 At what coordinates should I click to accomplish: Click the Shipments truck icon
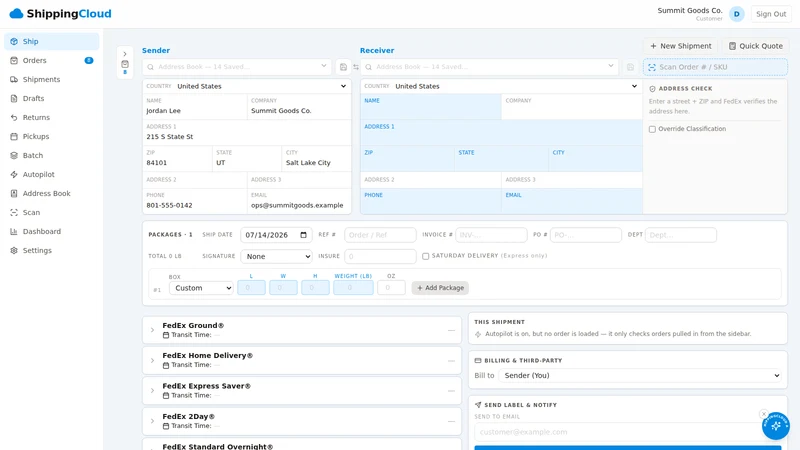click(x=14, y=80)
